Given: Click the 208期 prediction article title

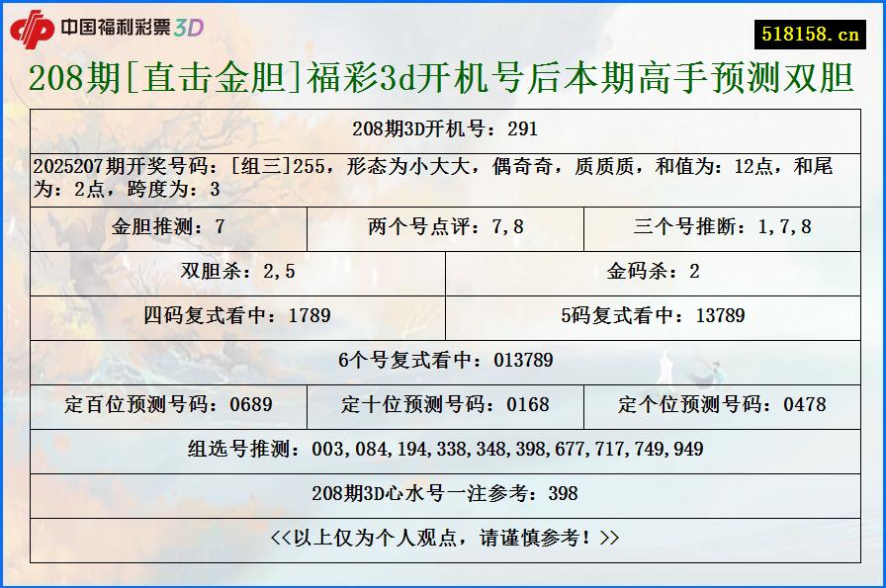Looking at the screenshot, I should pos(441,76).
